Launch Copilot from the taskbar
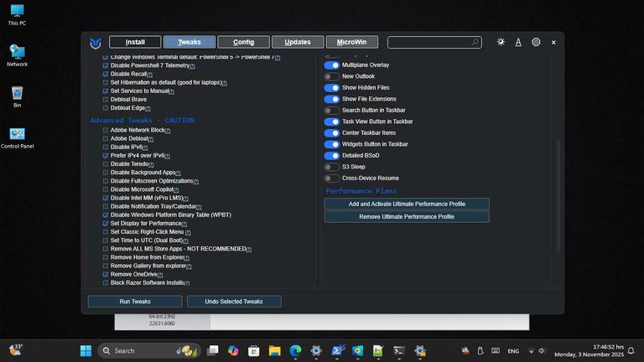This screenshot has height=362, width=644. click(x=233, y=350)
